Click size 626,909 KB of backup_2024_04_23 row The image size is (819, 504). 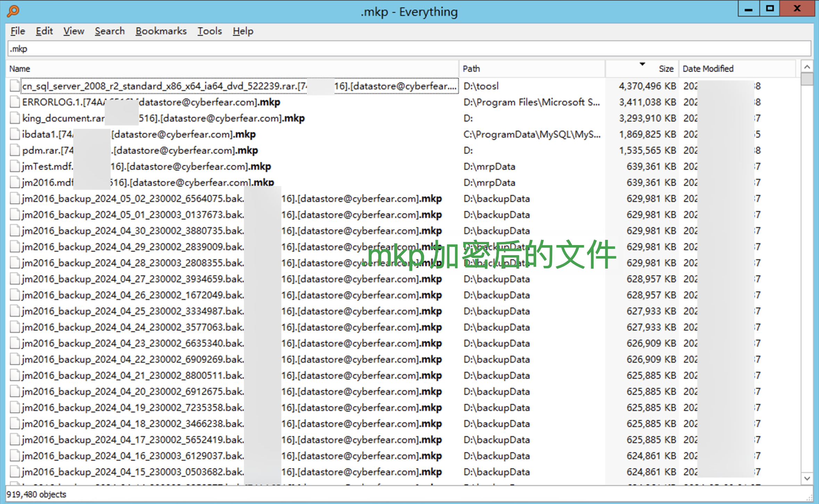651,343
